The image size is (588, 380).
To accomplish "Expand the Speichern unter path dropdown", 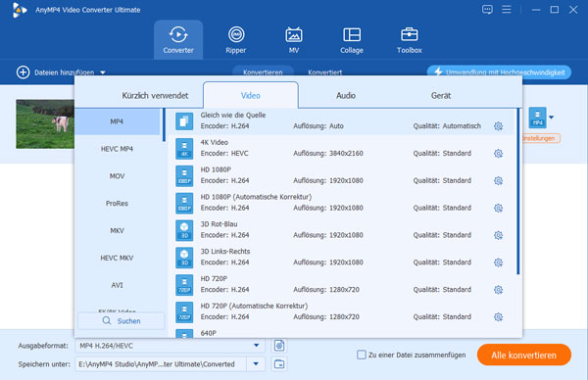I will [256, 364].
